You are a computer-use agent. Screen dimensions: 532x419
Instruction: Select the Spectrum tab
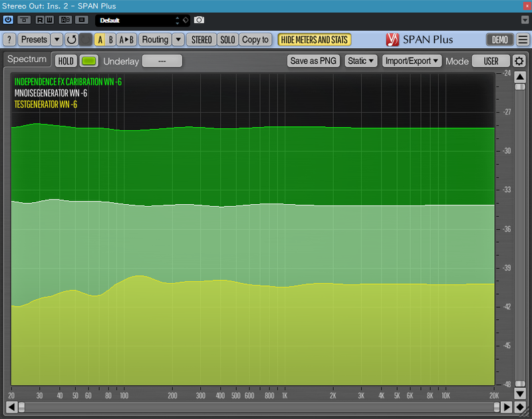coord(27,59)
